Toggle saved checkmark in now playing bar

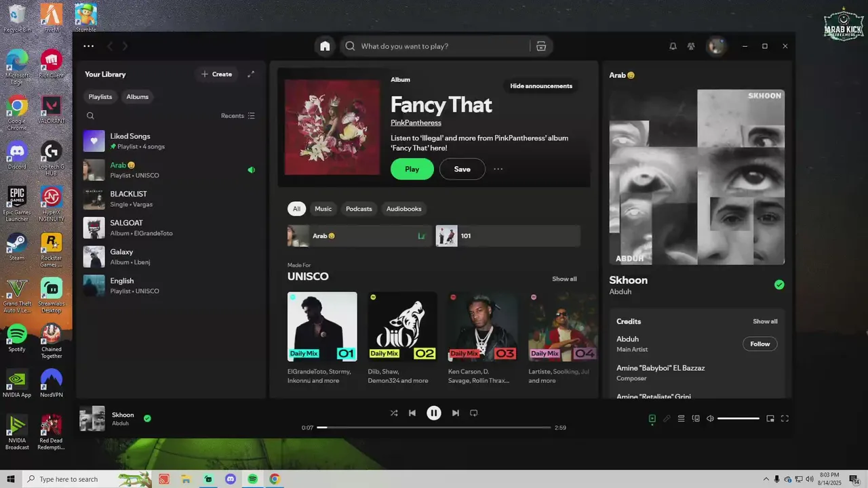coord(147,418)
